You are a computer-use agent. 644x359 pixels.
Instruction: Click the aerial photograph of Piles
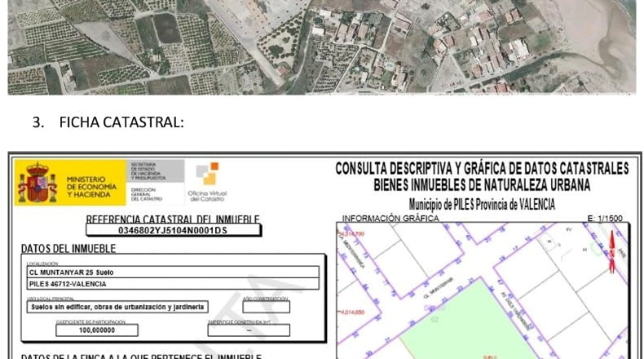[321, 47]
